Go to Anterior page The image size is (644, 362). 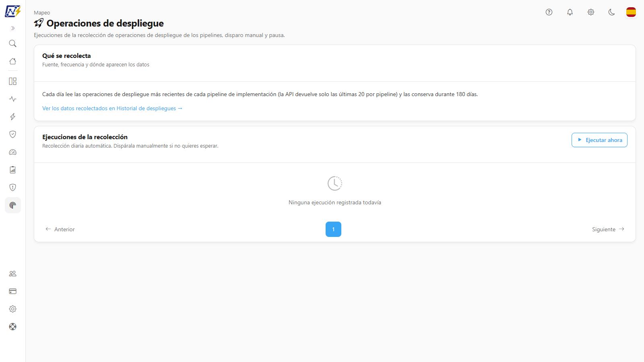pos(60,229)
